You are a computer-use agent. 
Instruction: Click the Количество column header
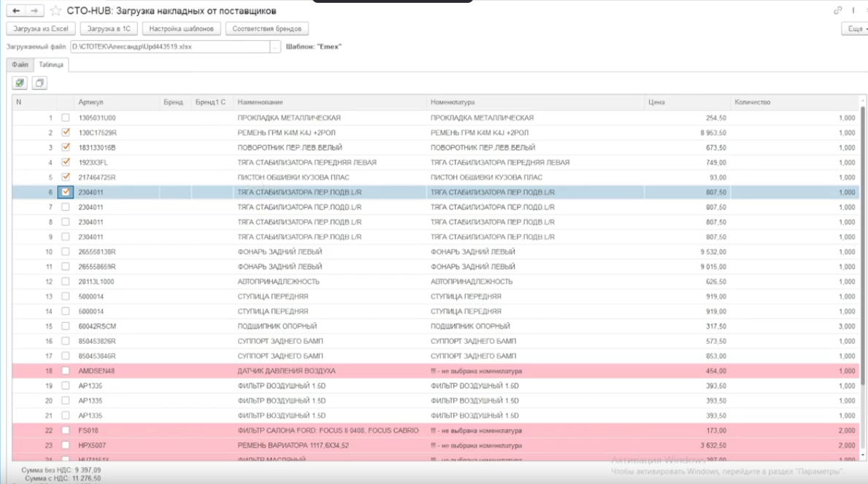[x=795, y=102]
